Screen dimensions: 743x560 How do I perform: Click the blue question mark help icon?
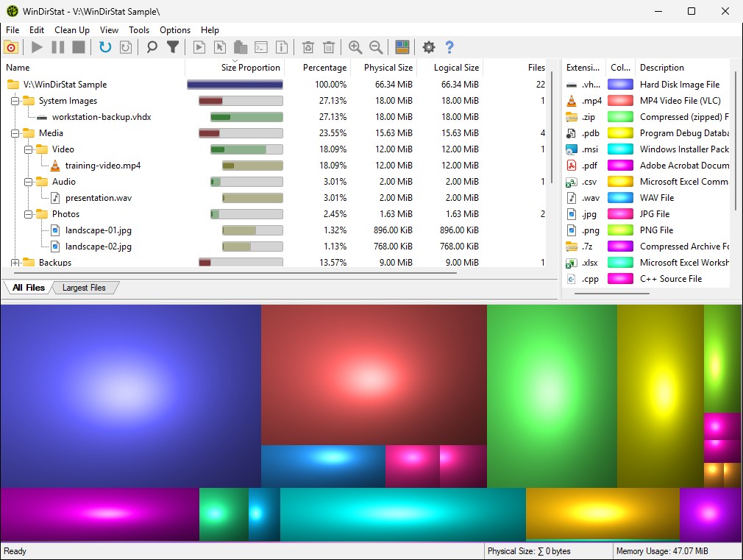coord(449,47)
